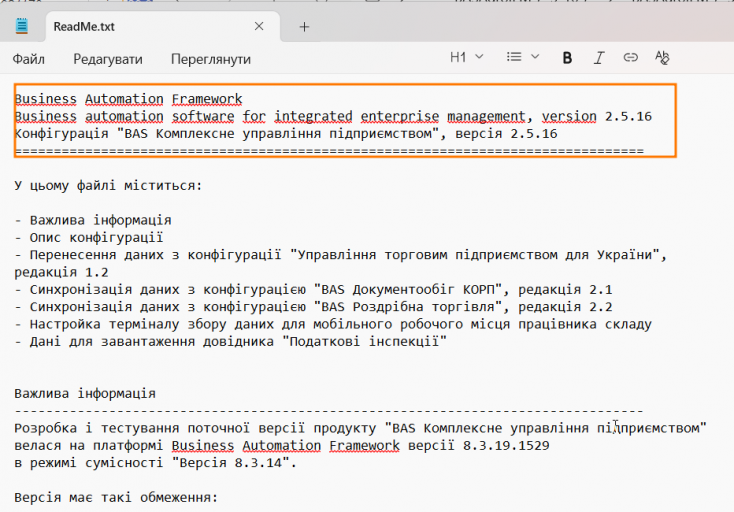Select the ReadMe.txt tab
The image size is (734, 512).
(x=163, y=27)
